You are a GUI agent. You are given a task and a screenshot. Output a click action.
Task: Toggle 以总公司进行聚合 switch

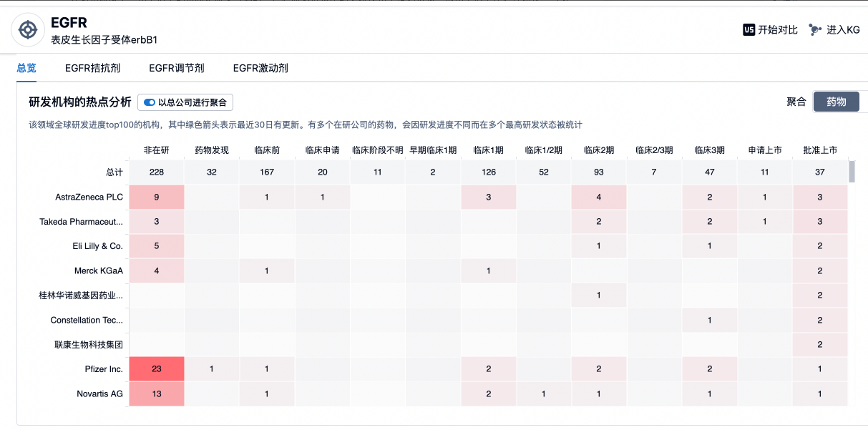point(150,102)
